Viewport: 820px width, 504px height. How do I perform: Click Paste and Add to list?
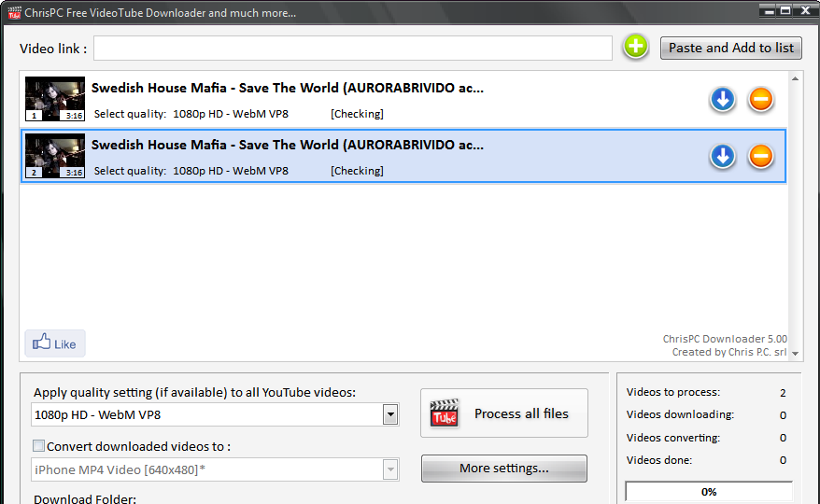pos(730,49)
